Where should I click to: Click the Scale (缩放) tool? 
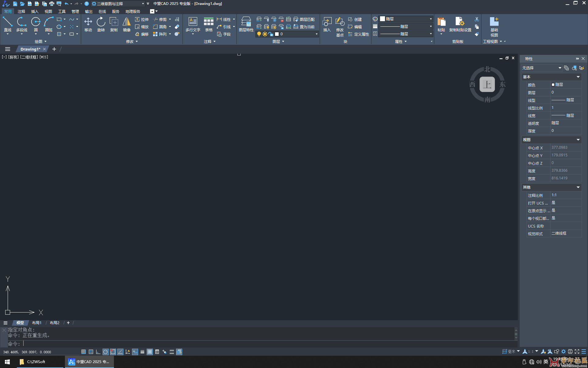(142, 27)
